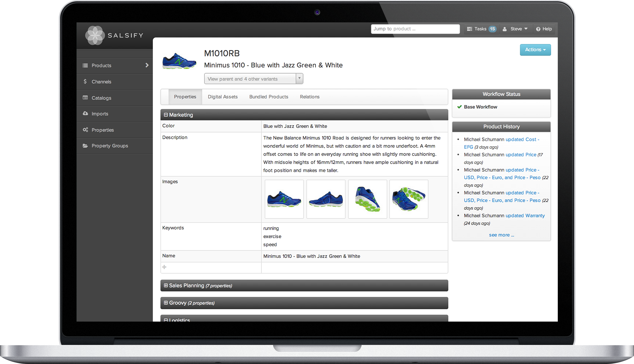Click the green Base Workflow checkmark
The image size is (634, 364).
(460, 107)
